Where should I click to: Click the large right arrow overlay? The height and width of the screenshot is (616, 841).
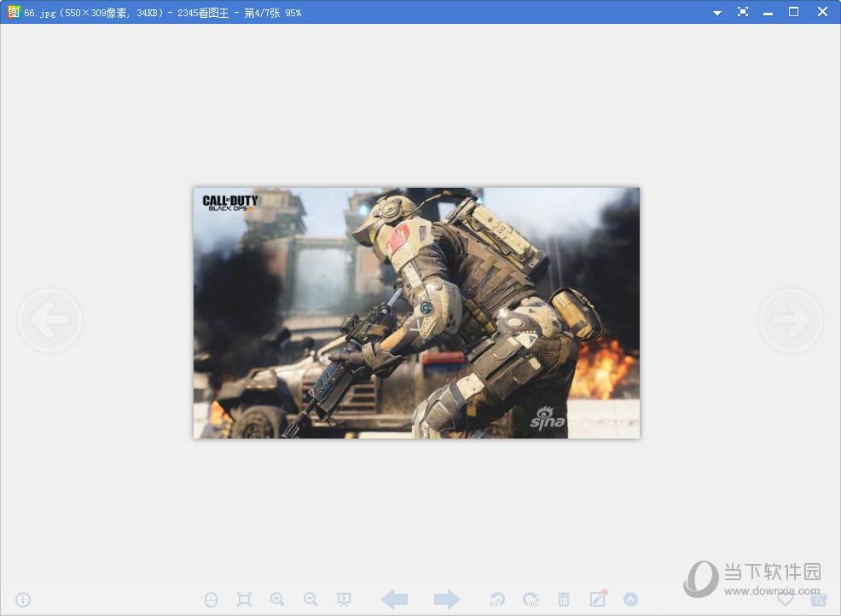[791, 321]
